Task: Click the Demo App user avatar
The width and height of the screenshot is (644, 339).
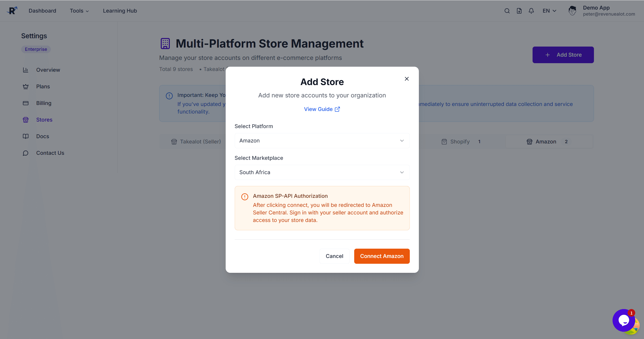Action: (573, 11)
